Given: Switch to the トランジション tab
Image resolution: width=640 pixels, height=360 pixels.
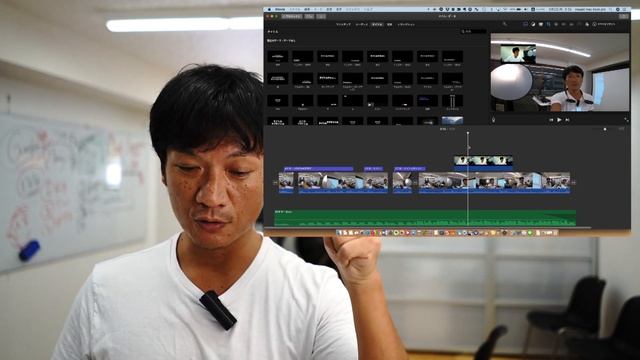Looking at the screenshot, I should [x=406, y=24].
